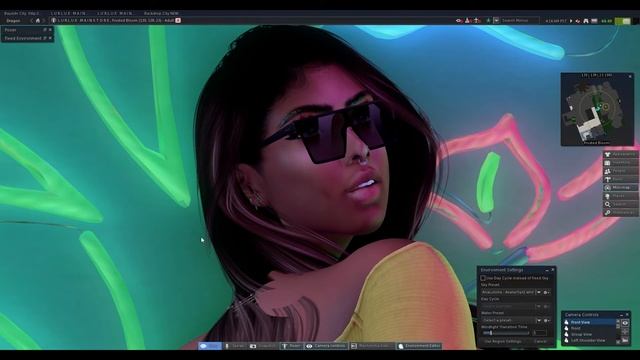The height and width of the screenshot is (360, 640).
Task: Click the LURLUX MAINSTORE location address bar
Action: pos(116,20)
